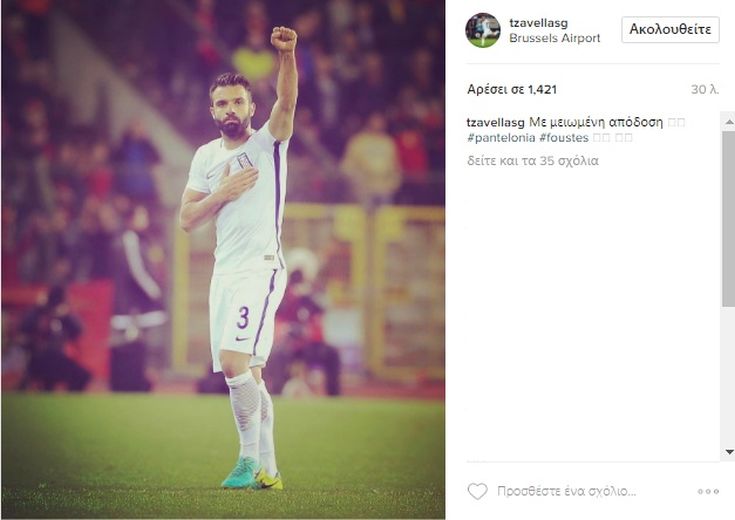Screen dimensions: 735x520
Task: Open the three-dot more options menu
Action: (708, 491)
